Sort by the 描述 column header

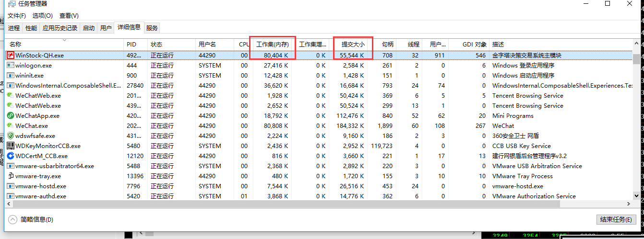pyautogui.click(x=561, y=44)
